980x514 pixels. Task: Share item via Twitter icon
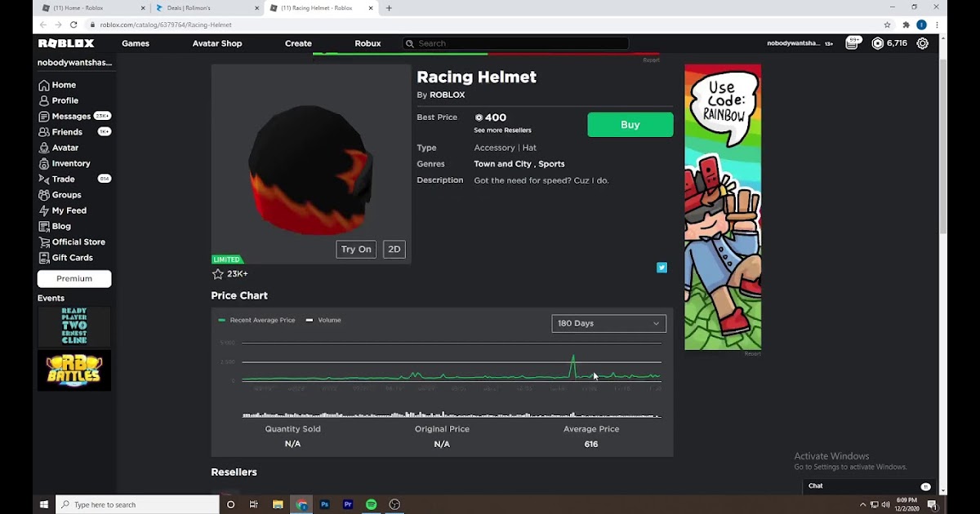pyautogui.click(x=661, y=268)
